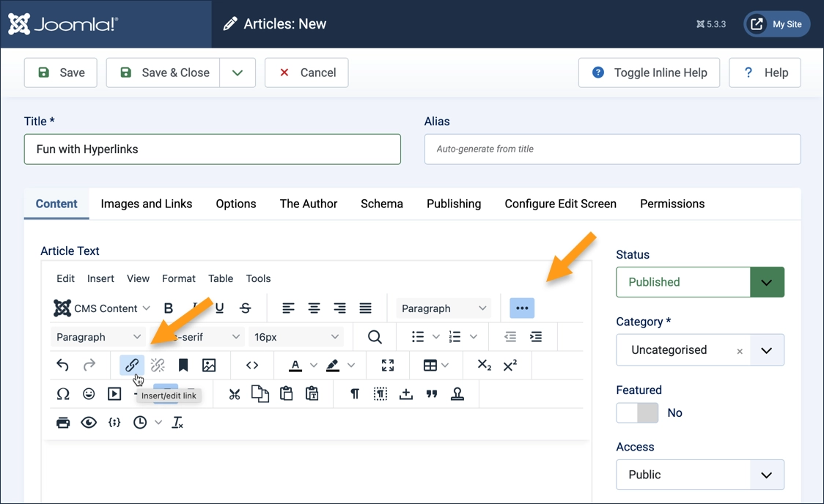
Task: Click the Remove link icon
Action: tap(157, 365)
